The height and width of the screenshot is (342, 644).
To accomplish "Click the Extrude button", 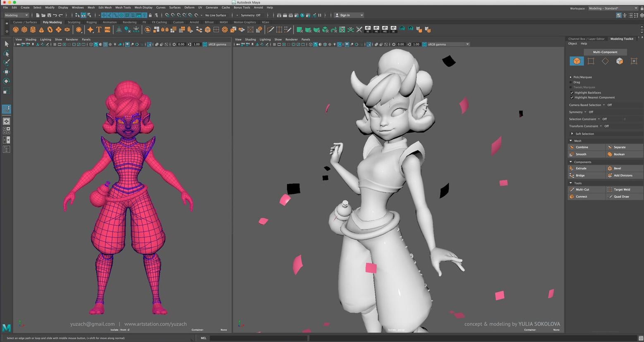I will 581,169.
